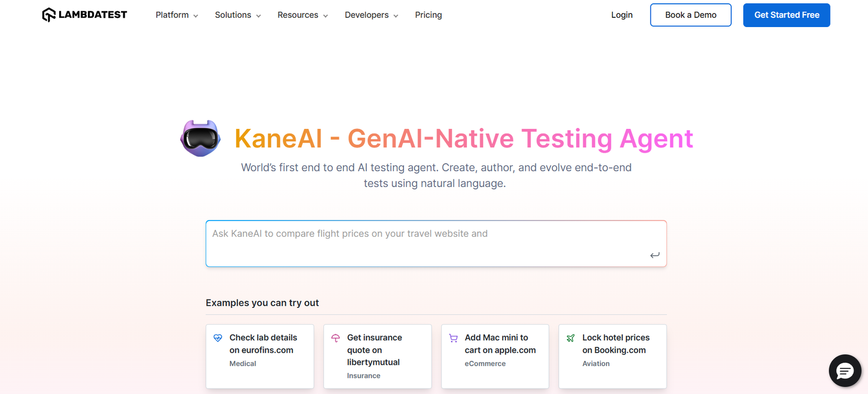Click the airplane icon on Booking.com card
Screen dimensions: 868x394
pos(571,338)
